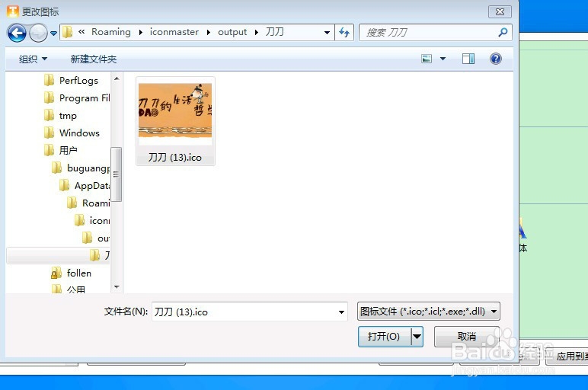
Task: Close the 更改图标 dialog
Action: [x=500, y=11]
